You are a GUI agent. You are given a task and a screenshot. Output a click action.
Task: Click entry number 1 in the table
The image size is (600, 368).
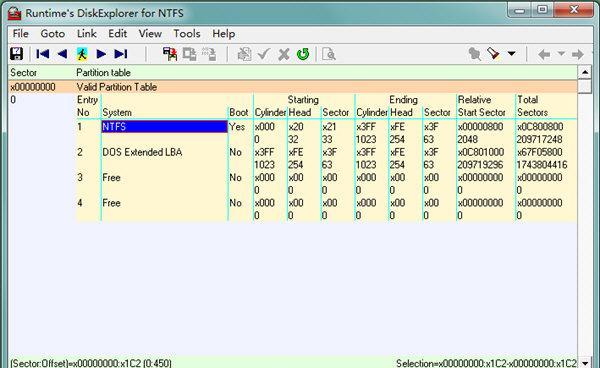80,127
